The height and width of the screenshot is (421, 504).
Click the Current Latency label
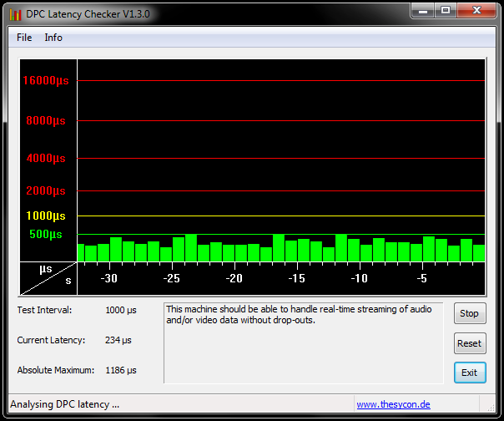point(51,340)
